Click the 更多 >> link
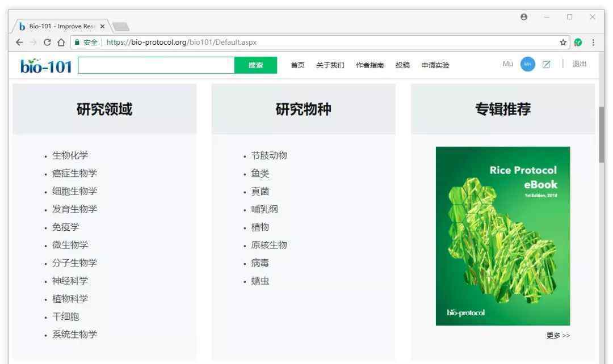The height and width of the screenshot is (364, 613). 558,336
